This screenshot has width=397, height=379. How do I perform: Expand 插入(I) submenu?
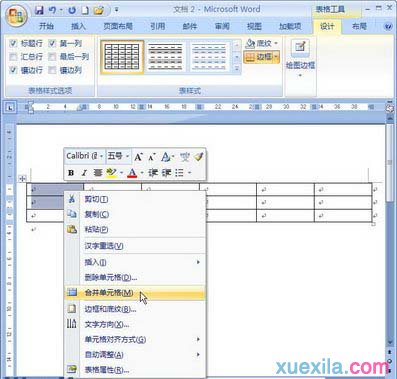pyautogui.click(x=134, y=262)
